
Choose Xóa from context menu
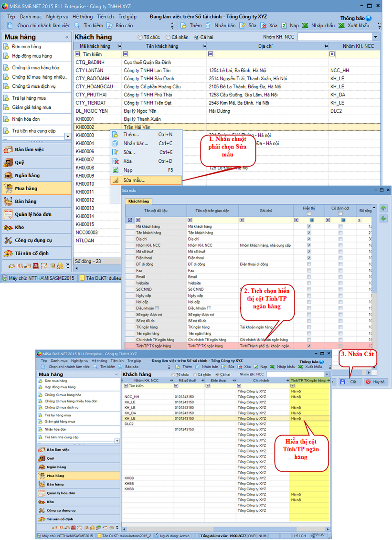(x=146, y=161)
